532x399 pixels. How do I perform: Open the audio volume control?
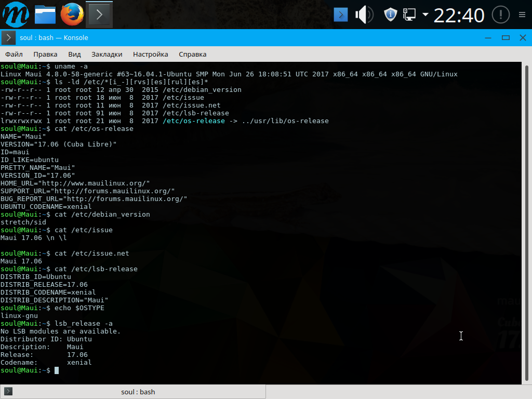click(364, 15)
